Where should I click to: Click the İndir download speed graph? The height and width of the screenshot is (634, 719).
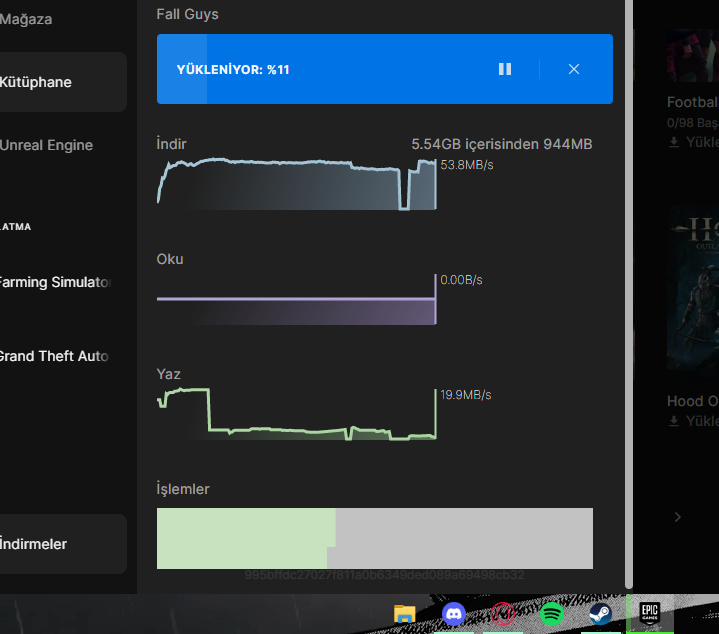click(296, 184)
